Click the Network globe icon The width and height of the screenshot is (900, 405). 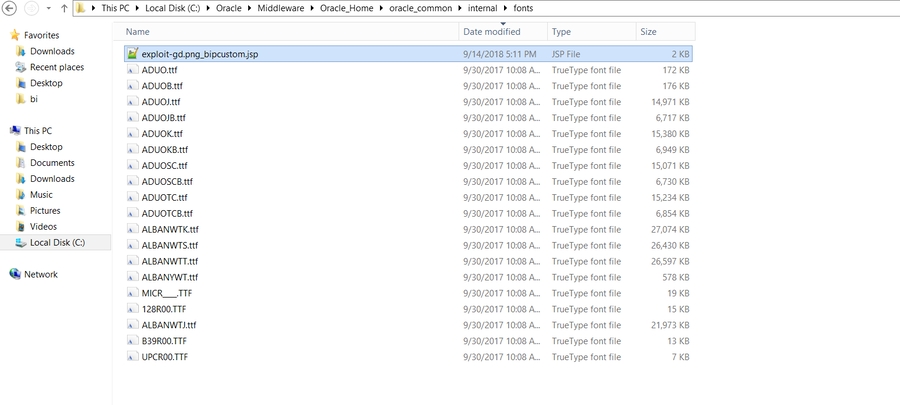click(x=15, y=274)
